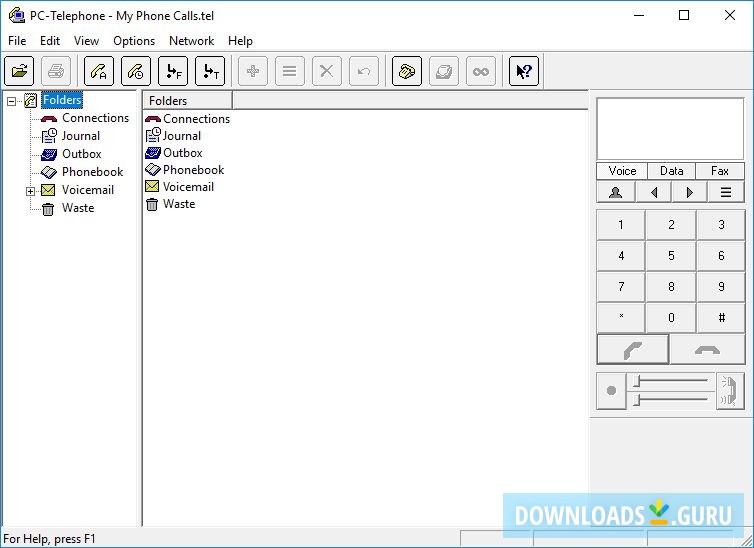Select Journal text in list pane
754x548 pixels.
[x=182, y=136]
